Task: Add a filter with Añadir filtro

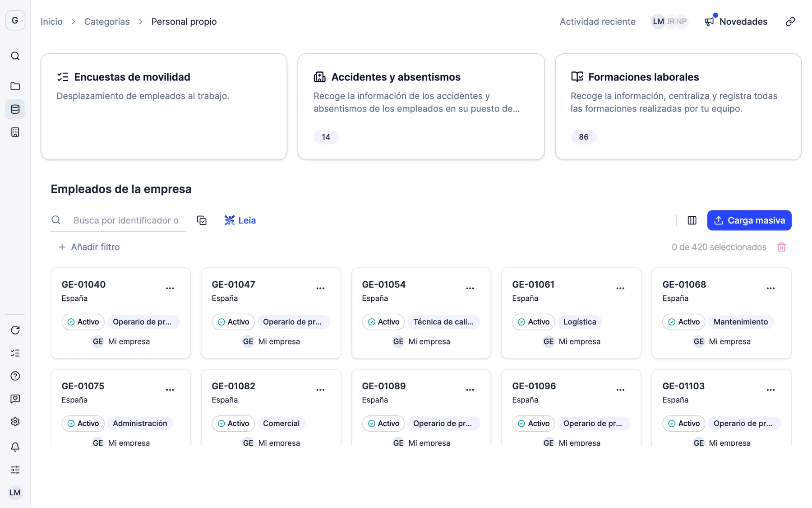Action: point(89,247)
